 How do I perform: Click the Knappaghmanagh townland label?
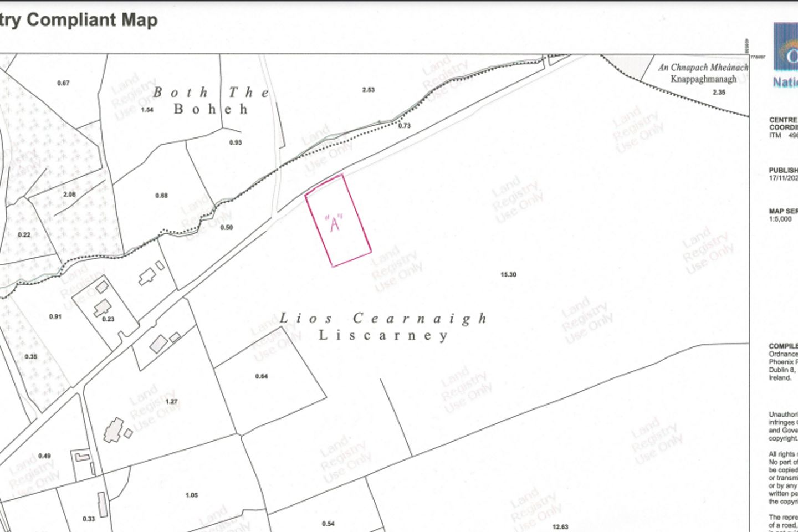[x=703, y=79]
